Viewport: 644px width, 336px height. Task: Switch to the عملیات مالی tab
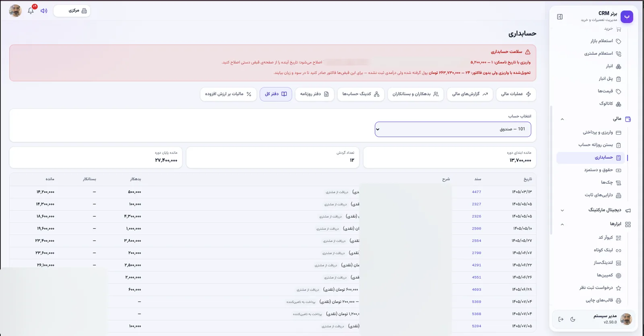coord(516,94)
